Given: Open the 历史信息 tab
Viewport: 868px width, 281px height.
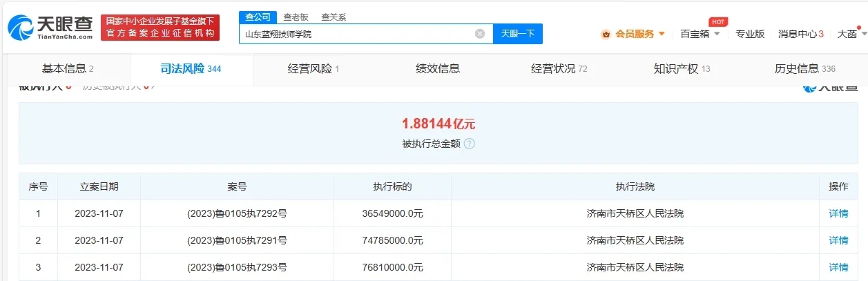Looking at the screenshot, I should pos(805,68).
